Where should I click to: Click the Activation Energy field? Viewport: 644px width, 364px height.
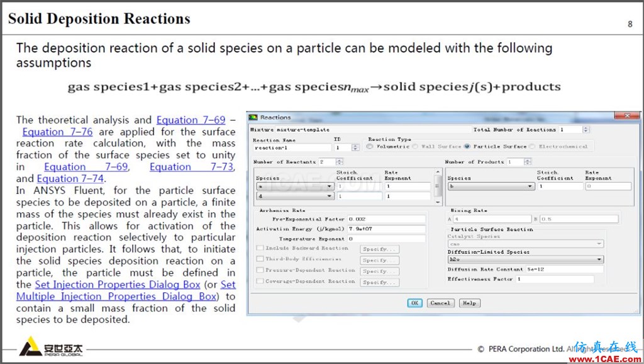click(387, 229)
